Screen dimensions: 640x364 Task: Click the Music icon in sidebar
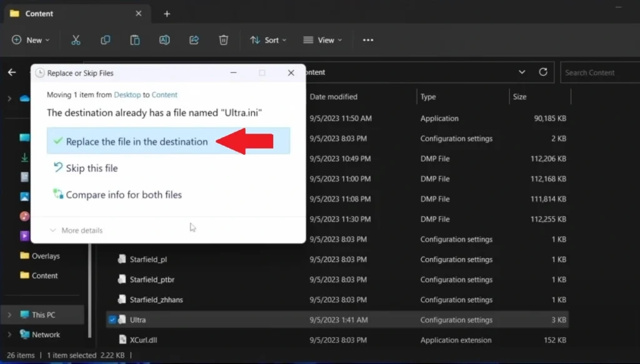pyautogui.click(x=24, y=216)
